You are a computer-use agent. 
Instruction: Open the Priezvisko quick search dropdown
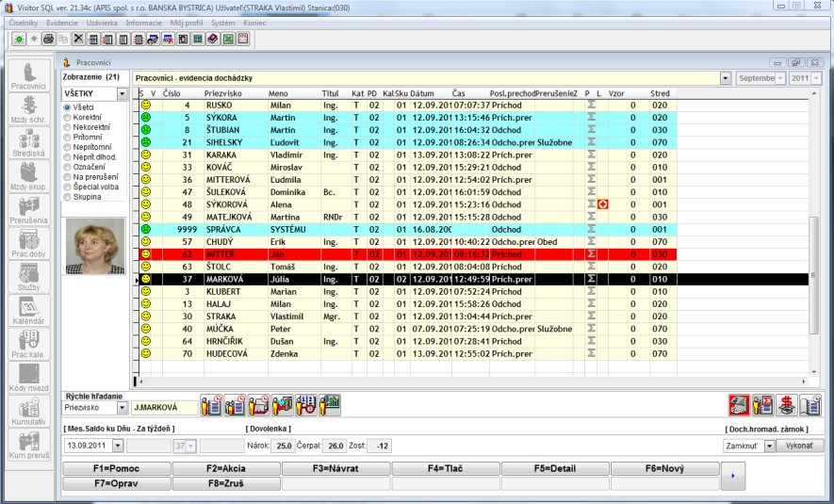click(x=122, y=408)
